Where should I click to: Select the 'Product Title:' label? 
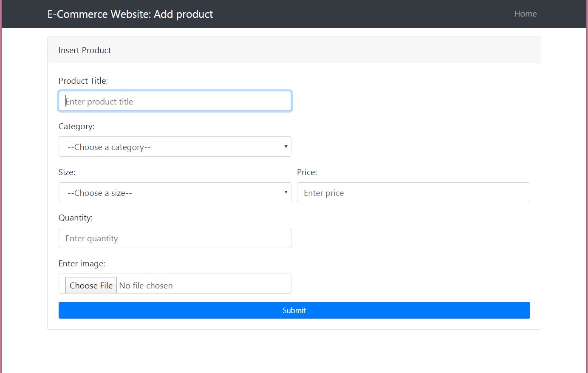83,81
